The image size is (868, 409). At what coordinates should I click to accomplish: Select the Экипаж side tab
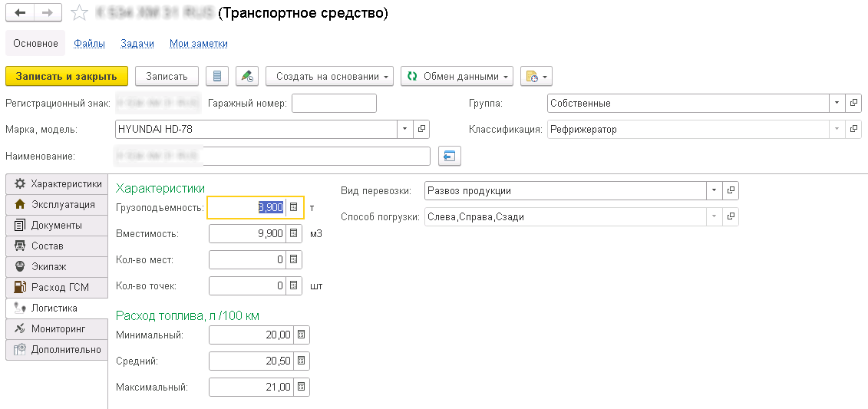(57, 267)
